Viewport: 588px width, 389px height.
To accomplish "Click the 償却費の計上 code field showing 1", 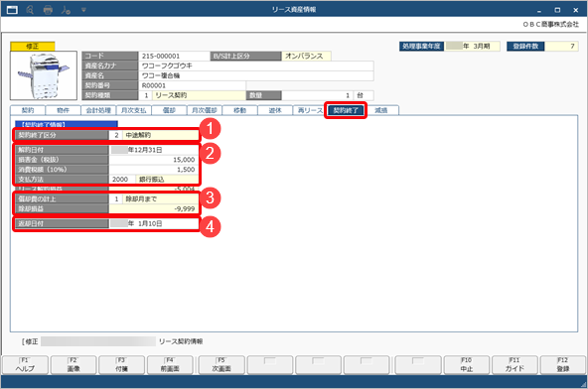I will [115, 199].
